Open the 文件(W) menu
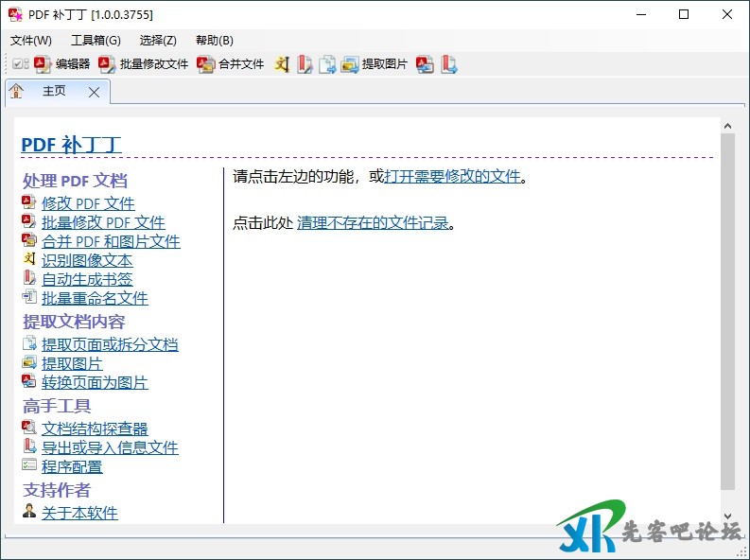 (31, 40)
